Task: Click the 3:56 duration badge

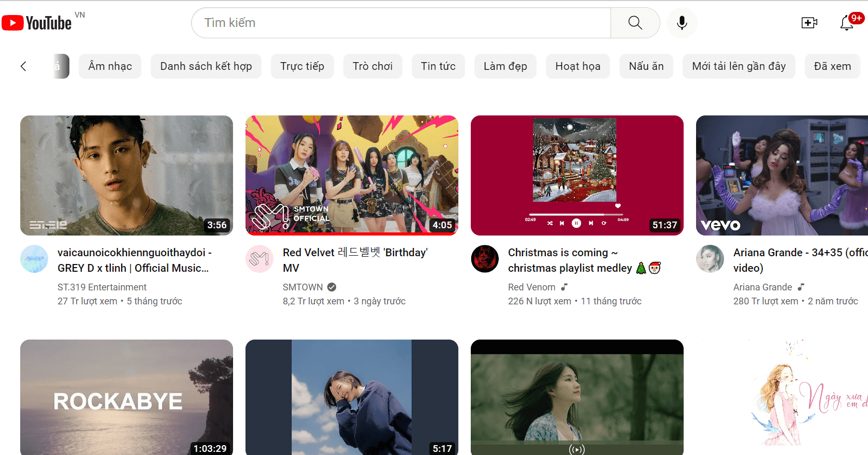Action: click(217, 225)
